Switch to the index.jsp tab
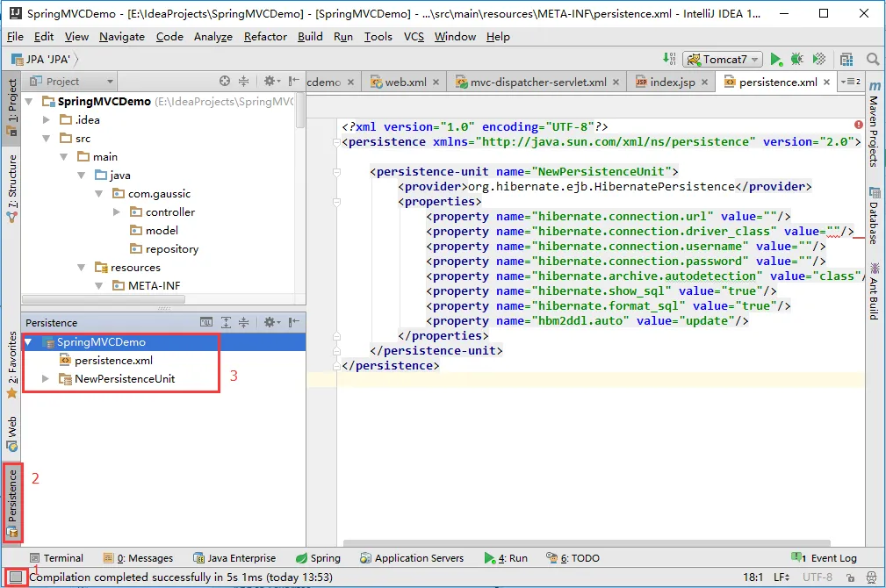886x588 pixels. 672,82
